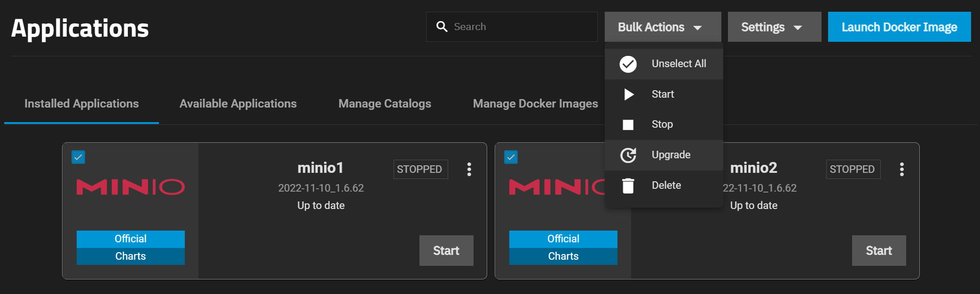Choose Delete from Bulk Actions menu

[x=664, y=186]
